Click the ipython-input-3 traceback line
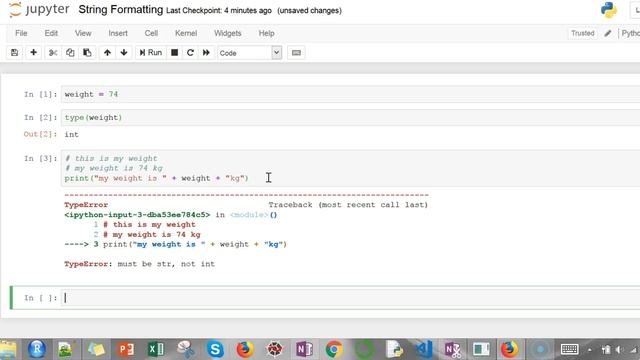 point(171,215)
